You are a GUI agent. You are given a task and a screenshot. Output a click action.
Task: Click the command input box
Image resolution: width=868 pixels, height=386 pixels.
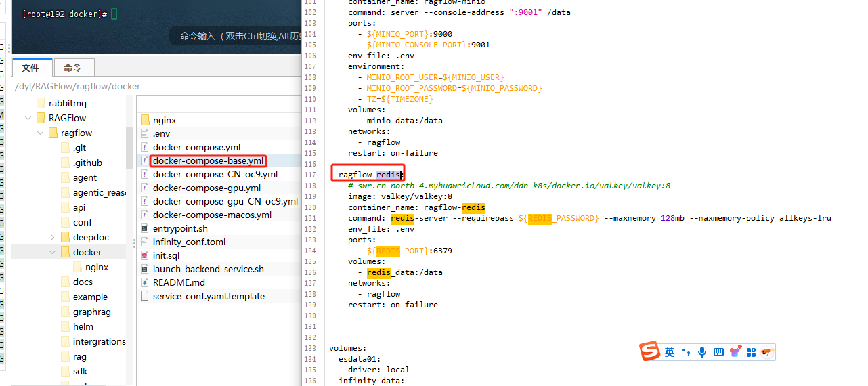tap(237, 36)
